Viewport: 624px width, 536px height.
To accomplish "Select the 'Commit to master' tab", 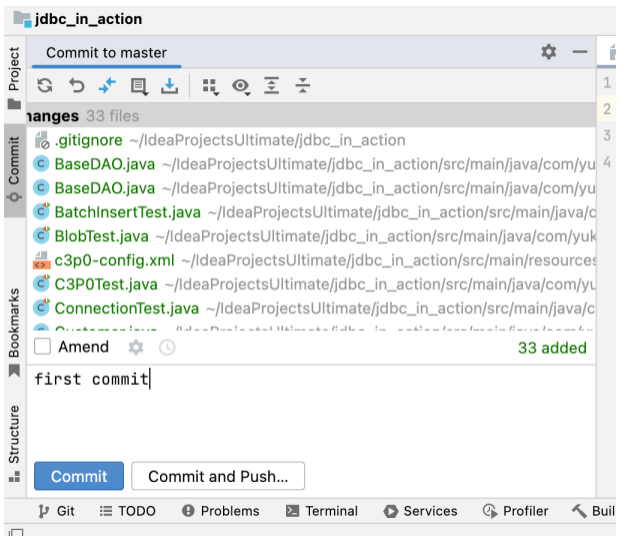I will pos(106,53).
